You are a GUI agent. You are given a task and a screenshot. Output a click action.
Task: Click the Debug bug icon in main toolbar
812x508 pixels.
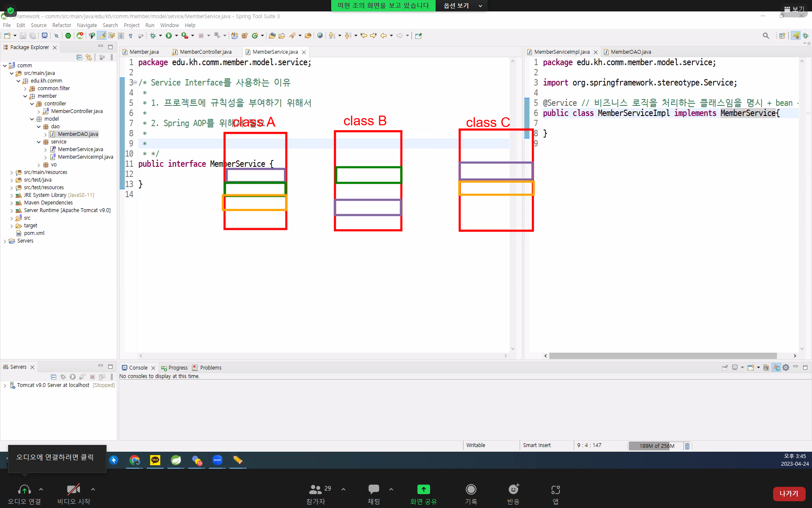(153, 36)
